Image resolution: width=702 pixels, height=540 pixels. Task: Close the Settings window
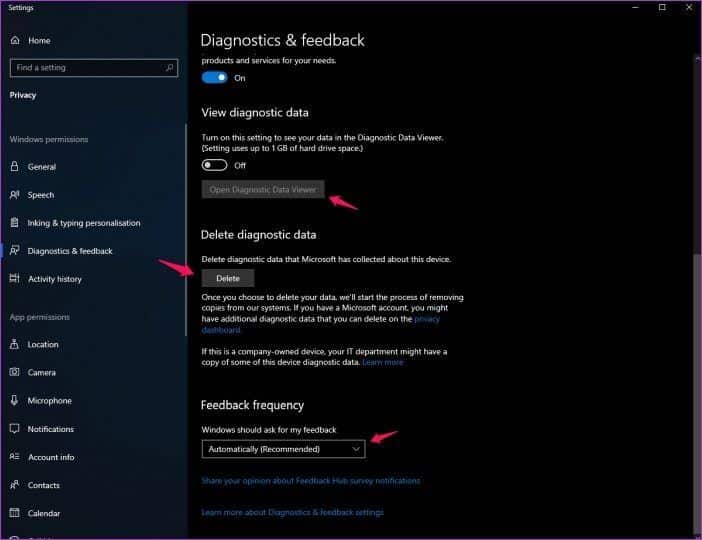689,7
